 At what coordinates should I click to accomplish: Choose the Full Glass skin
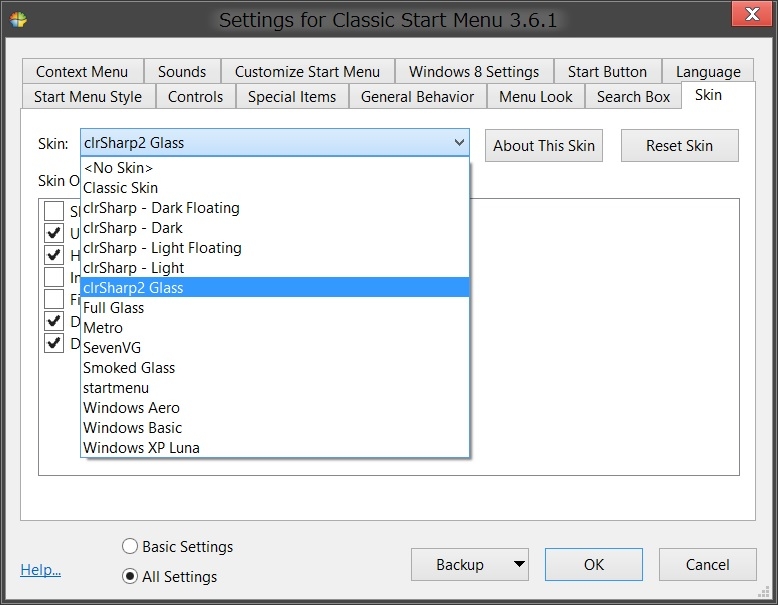275,308
